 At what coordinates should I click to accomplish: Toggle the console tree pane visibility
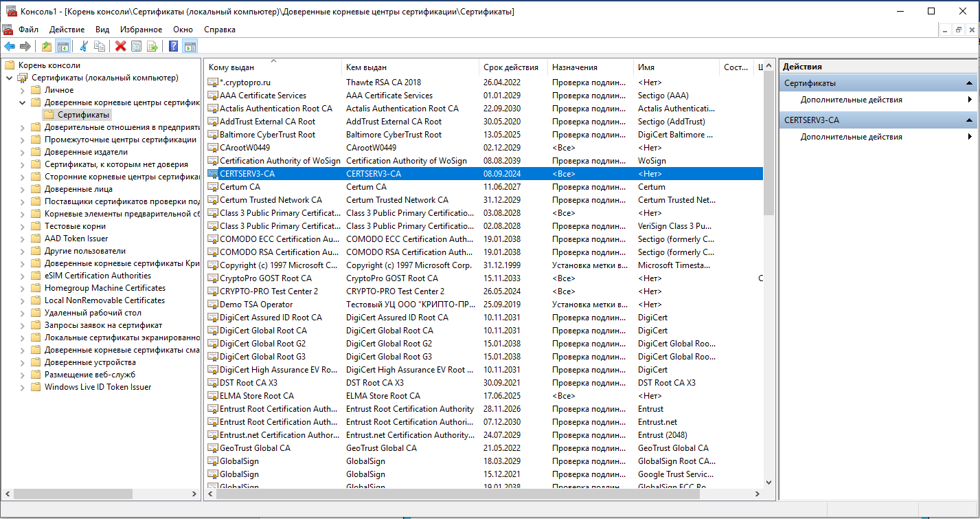62,46
